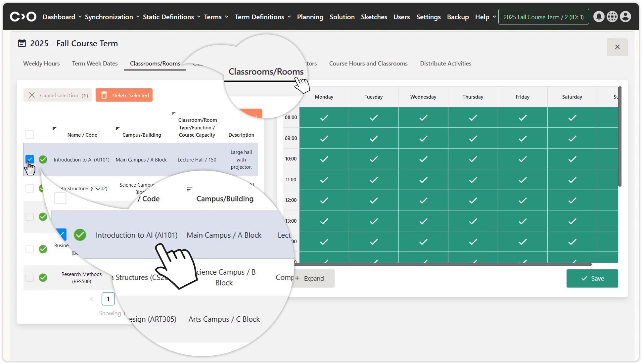The image size is (642, 364).
Task: Click sort icon above Campus/Building column
Action: click(117, 128)
